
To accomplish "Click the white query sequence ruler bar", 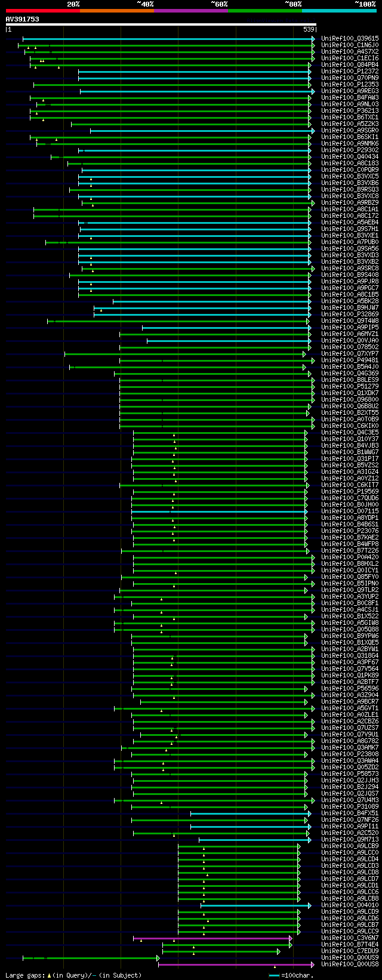I will 161,24.
